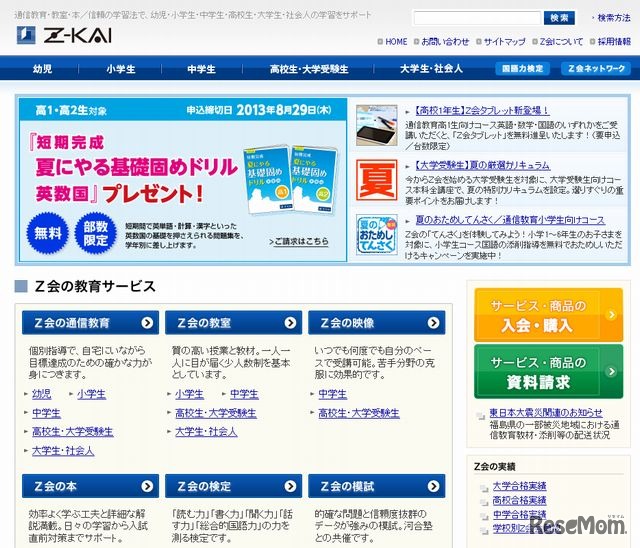Go to HOME link
This screenshot has width=640, height=548.
pyautogui.click(x=396, y=42)
